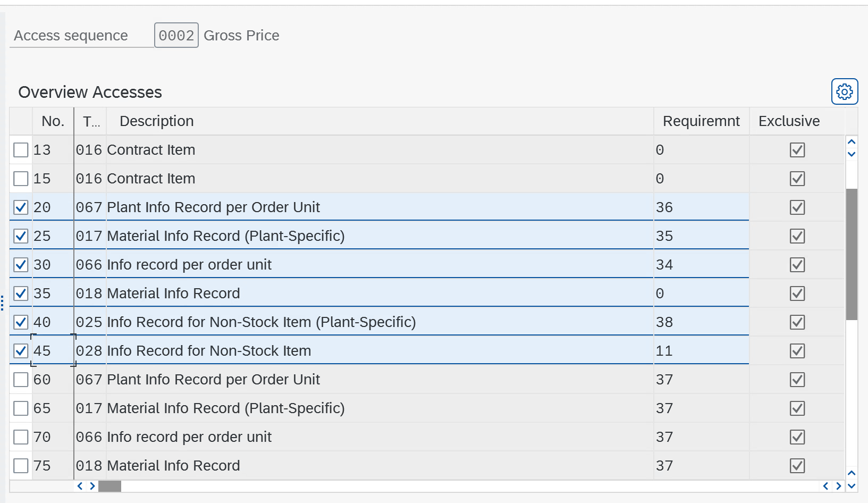Click the Access sequence 0002 field

point(176,36)
